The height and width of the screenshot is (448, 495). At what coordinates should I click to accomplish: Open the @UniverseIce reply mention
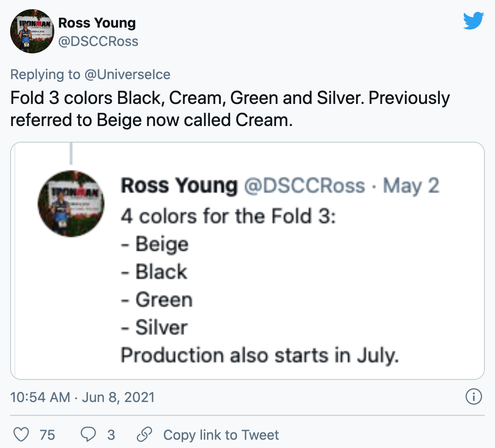[x=127, y=75]
